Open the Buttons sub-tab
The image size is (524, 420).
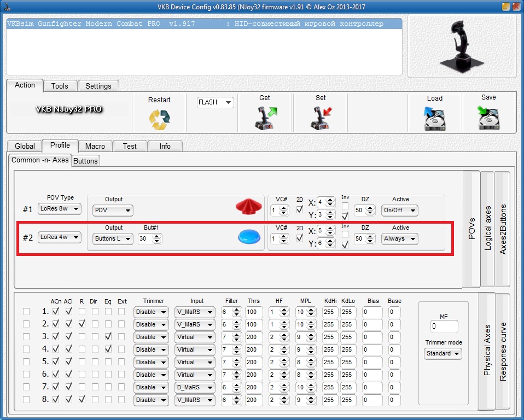[85, 161]
